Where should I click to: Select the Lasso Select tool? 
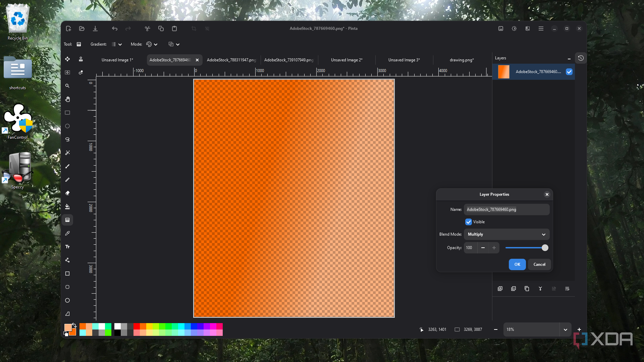(67, 139)
